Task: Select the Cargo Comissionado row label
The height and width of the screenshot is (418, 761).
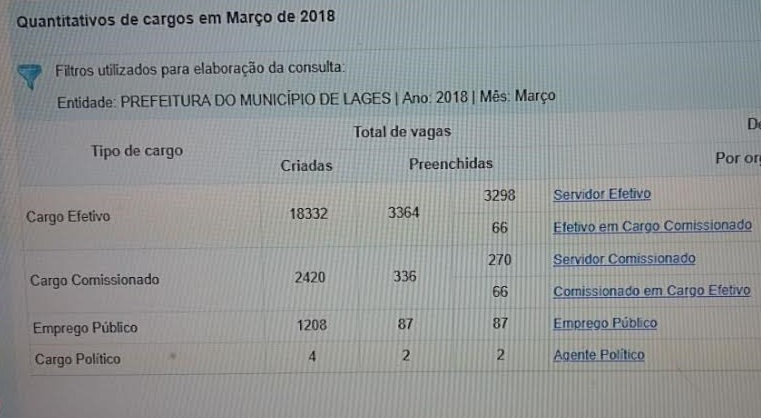Action: click(94, 280)
